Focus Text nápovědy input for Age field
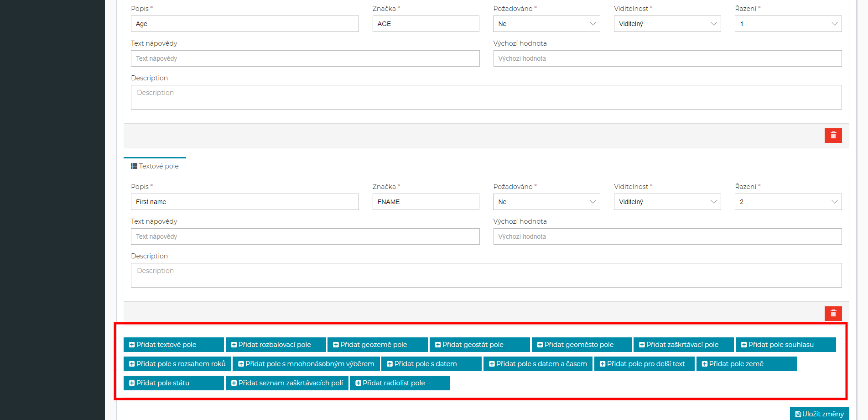 point(305,58)
